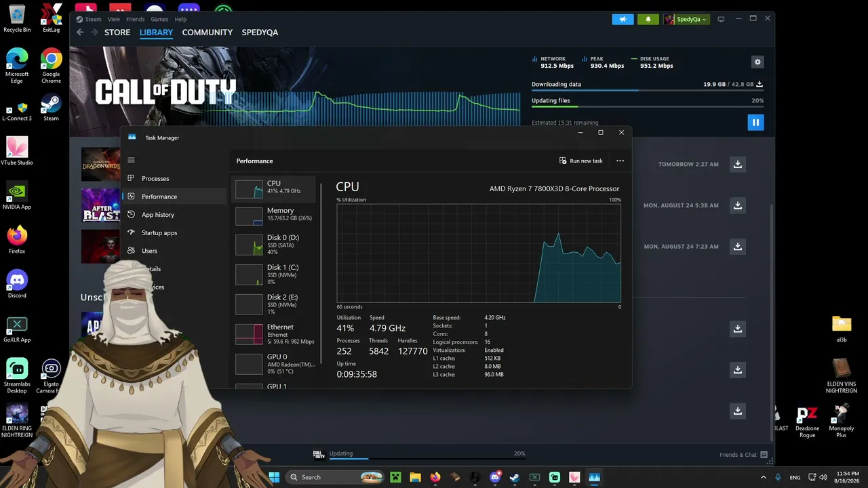
Task: Click the taskbar Search box
Action: pyautogui.click(x=336, y=477)
